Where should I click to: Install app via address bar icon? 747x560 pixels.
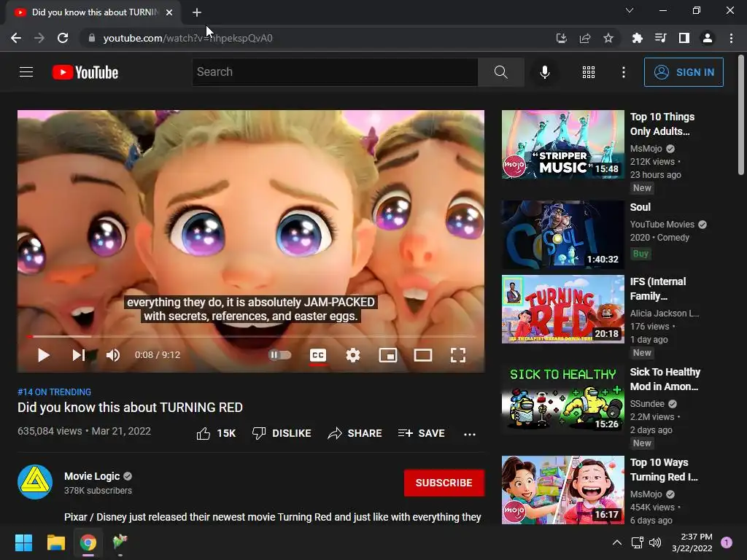pos(561,38)
